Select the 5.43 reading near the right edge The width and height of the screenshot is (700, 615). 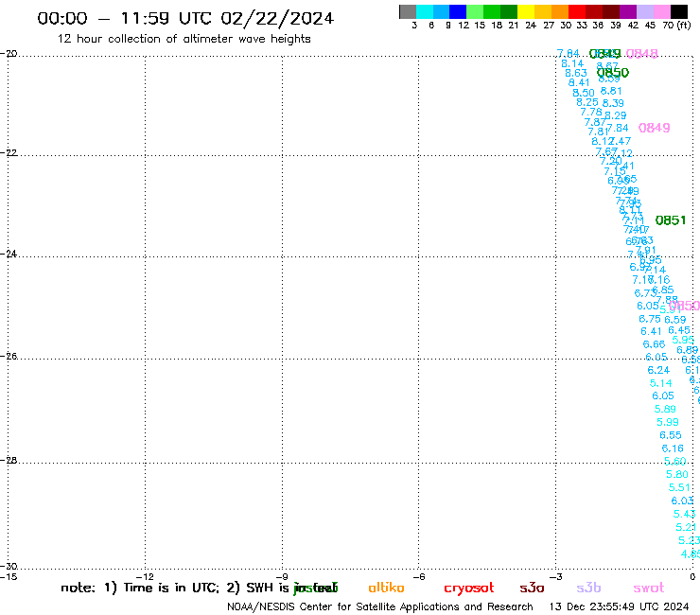684,515
